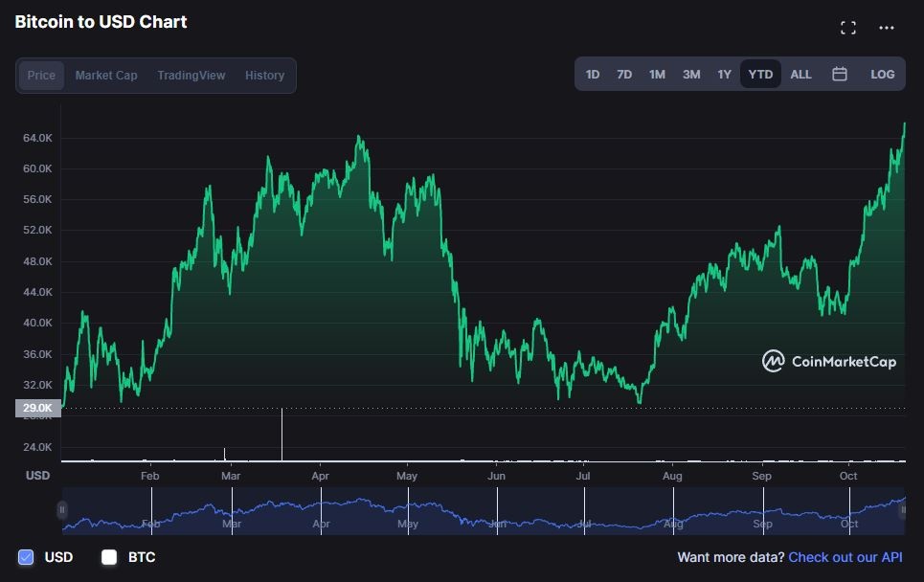The height and width of the screenshot is (582, 924).
Task: Open fullscreen chart view icon
Action: pyautogui.click(x=847, y=28)
